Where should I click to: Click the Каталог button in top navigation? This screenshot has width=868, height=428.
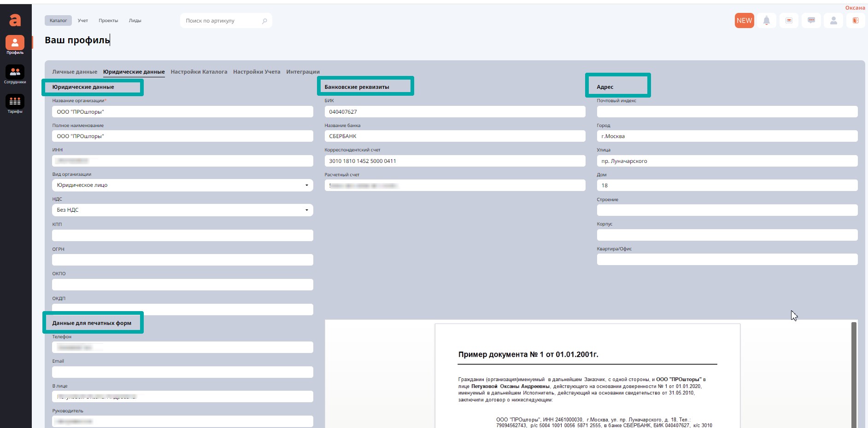tap(59, 21)
